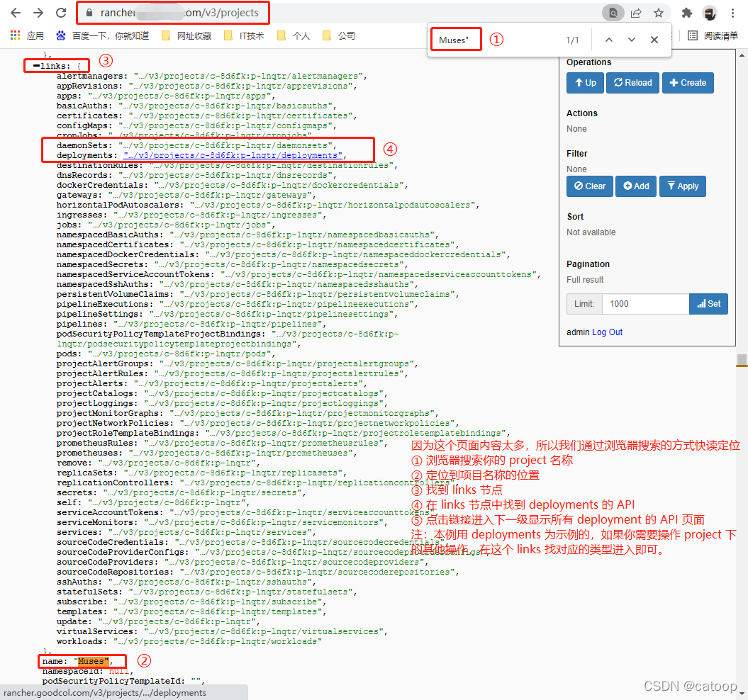Open the extensions puzzle icon
748x700 pixels.
coord(686,13)
